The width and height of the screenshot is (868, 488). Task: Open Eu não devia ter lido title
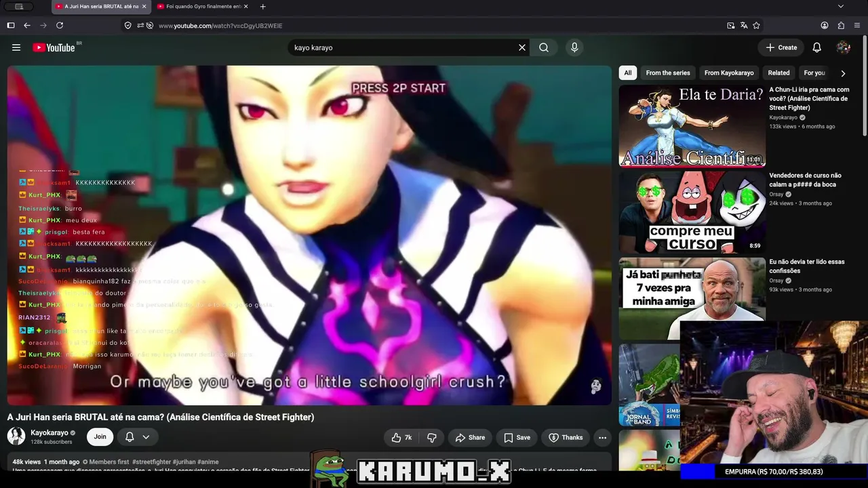coord(807,266)
